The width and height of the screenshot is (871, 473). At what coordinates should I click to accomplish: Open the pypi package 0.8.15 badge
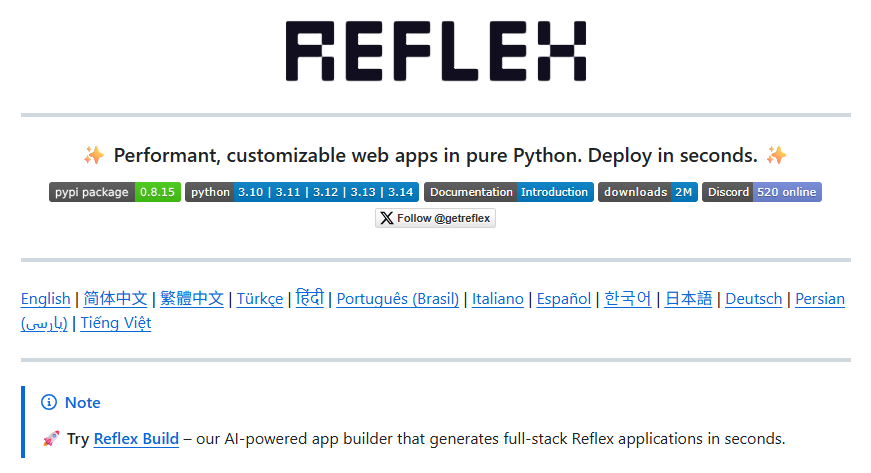pyautogui.click(x=115, y=192)
